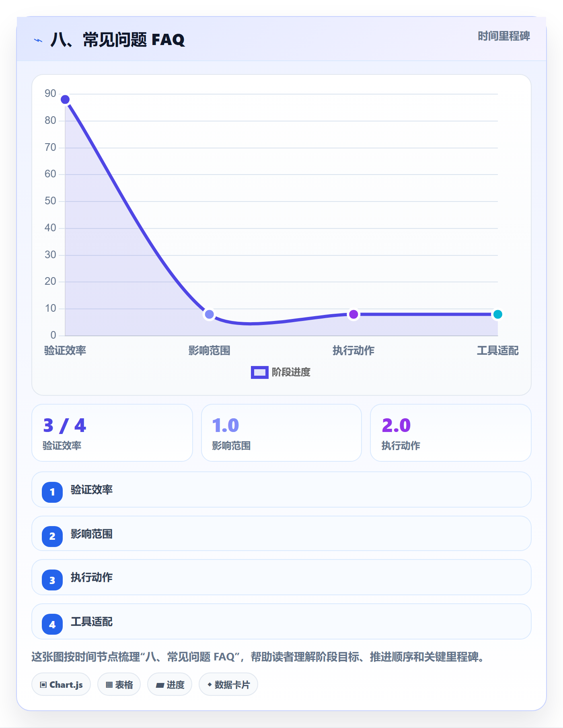
Task: Select the 验证效率 data point on the chart line
Action: [x=65, y=99]
